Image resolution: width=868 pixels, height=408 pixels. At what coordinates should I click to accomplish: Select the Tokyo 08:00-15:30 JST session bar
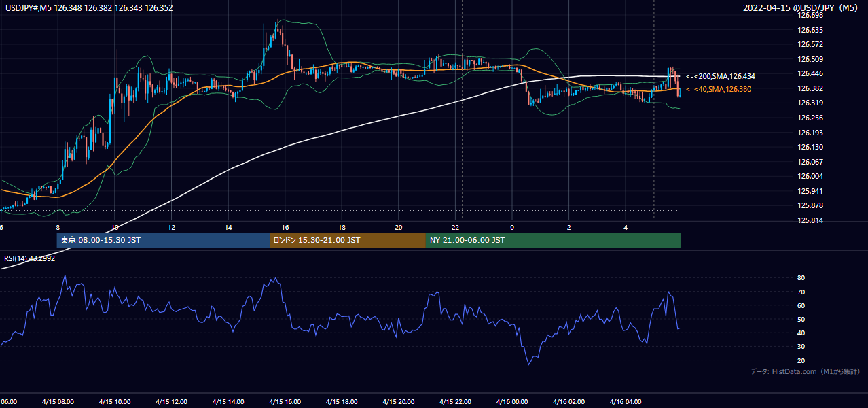click(x=163, y=240)
